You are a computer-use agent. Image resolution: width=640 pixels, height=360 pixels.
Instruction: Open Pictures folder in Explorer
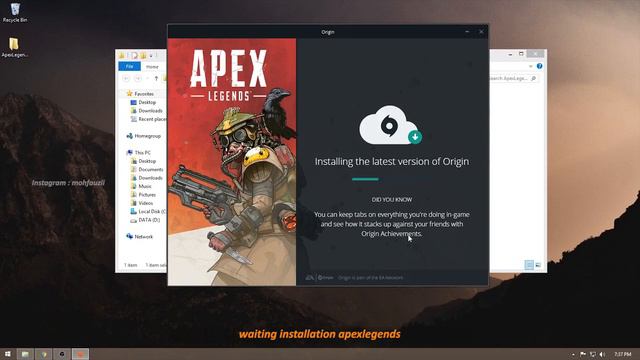click(143, 195)
